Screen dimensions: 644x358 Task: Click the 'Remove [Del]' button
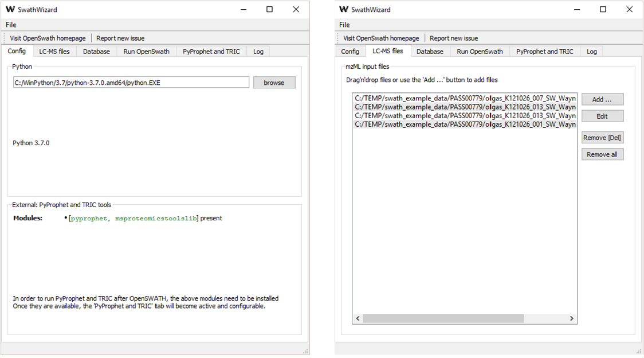602,138
